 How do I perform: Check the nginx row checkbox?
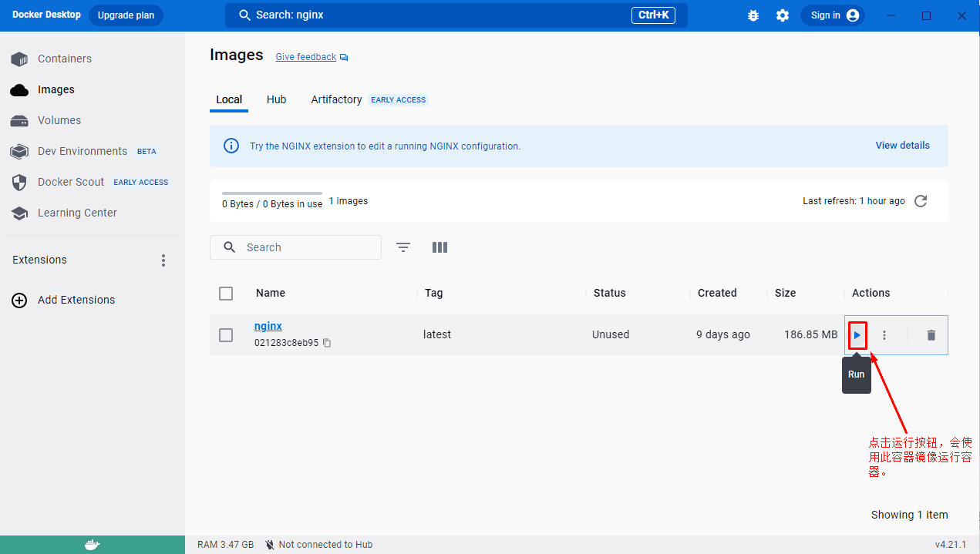[x=226, y=335]
